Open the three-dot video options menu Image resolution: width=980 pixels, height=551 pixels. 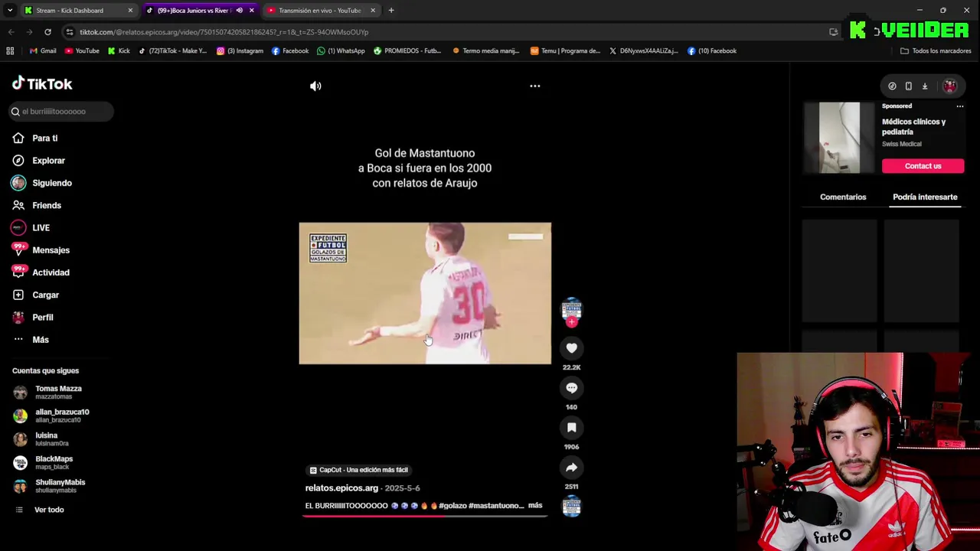pyautogui.click(x=535, y=86)
